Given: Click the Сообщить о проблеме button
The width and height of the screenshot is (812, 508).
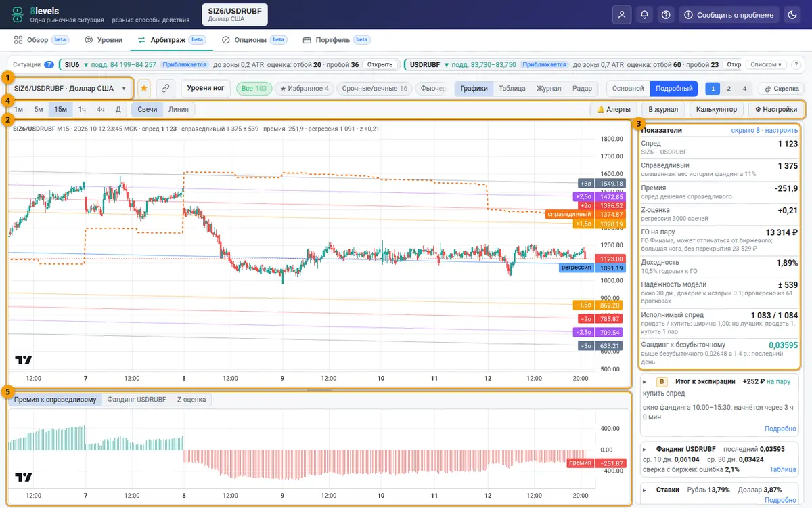Looking at the screenshot, I should [729, 15].
